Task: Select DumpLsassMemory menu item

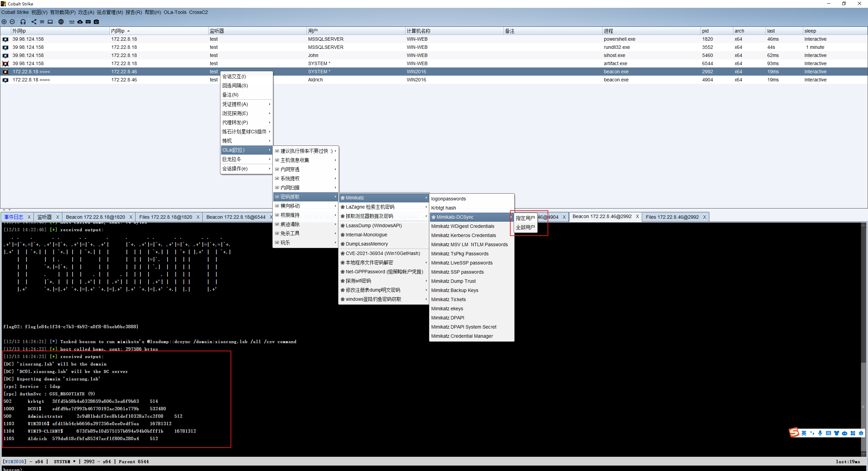Action: coord(384,244)
